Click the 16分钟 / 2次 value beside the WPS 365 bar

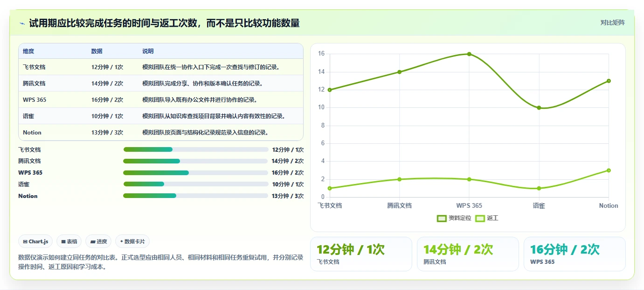click(x=288, y=173)
